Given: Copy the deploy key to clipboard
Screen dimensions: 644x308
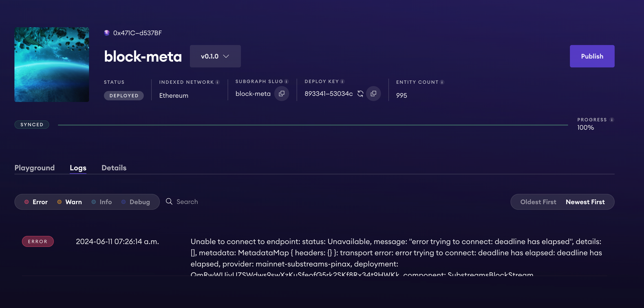Looking at the screenshot, I should [x=373, y=94].
